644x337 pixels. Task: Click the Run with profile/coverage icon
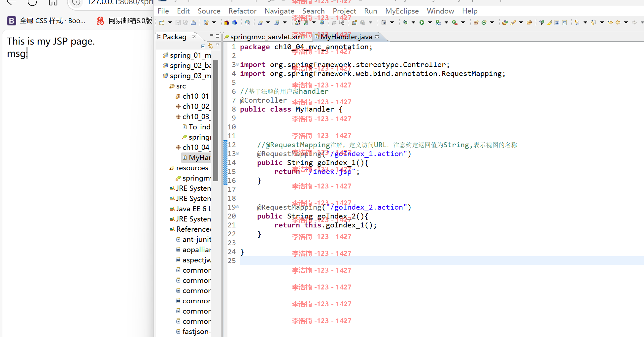click(438, 22)
